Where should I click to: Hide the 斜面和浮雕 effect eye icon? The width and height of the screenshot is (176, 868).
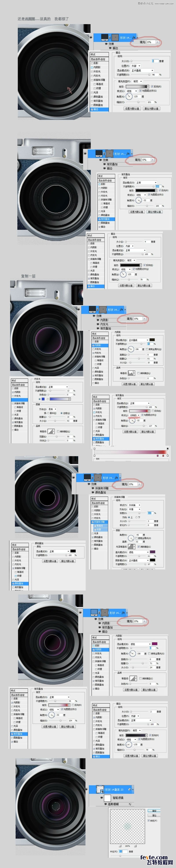93,488
